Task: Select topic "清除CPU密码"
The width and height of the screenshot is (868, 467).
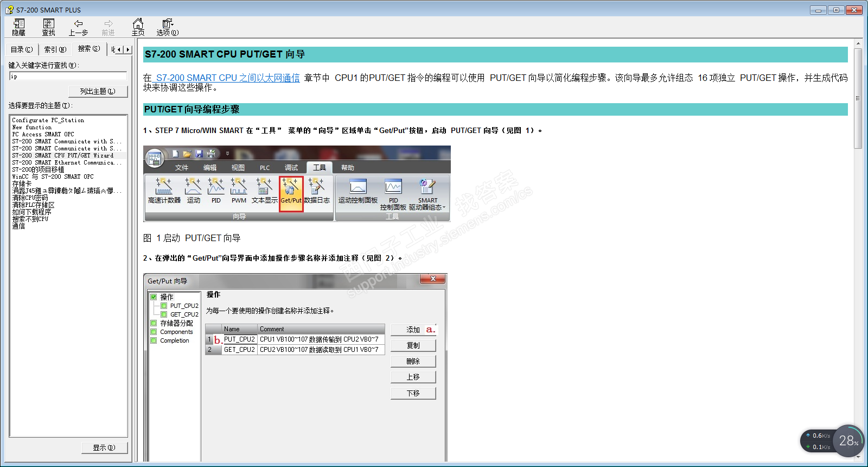Action: pos(30,198)
